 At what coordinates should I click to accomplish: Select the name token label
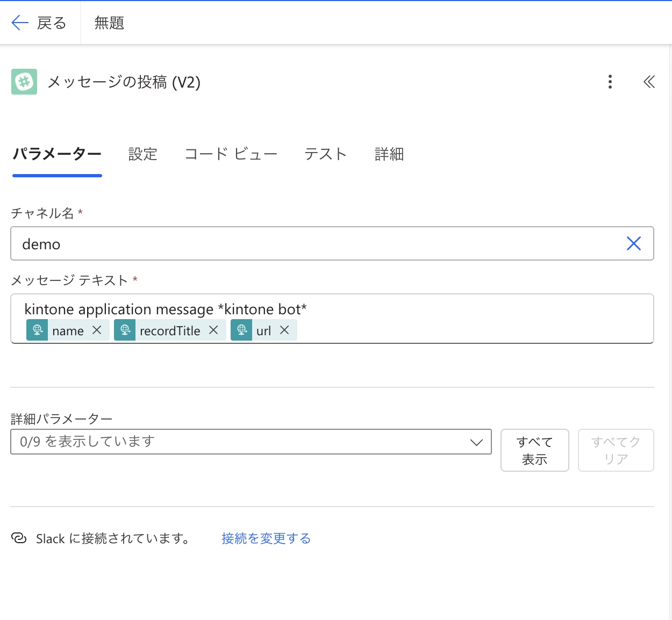(68, 331)
